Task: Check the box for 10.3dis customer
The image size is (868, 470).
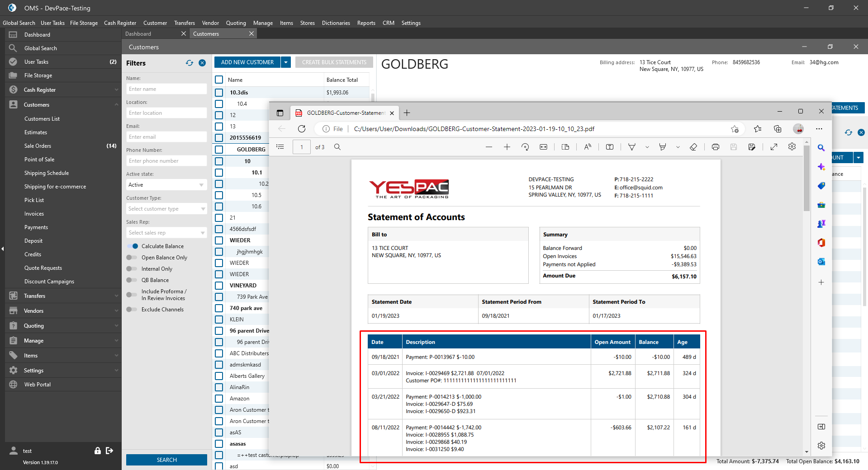Action: (x=219, y=93)
